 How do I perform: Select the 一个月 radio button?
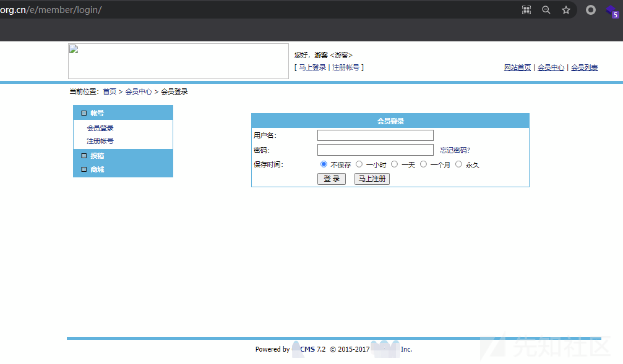tap(423, 164)
